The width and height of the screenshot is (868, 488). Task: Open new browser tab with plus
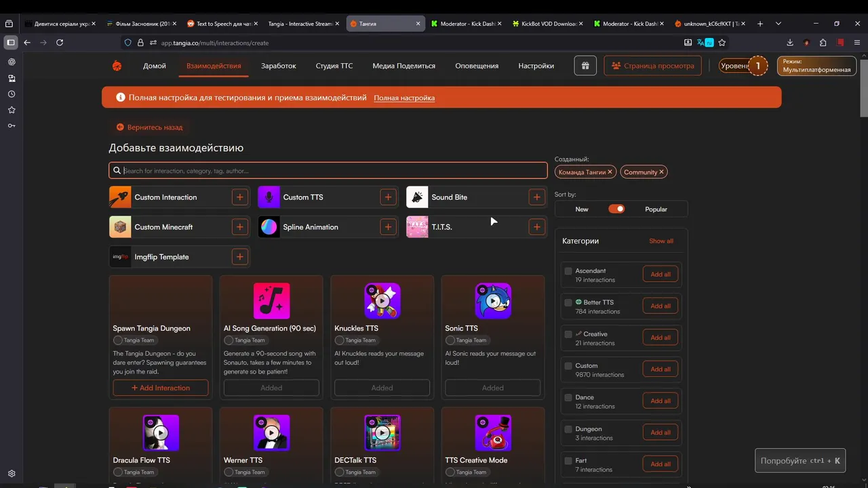click(759, 23)
